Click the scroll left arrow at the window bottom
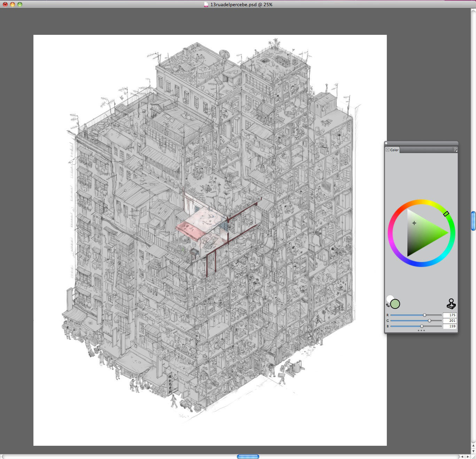The width and height of the screenshot is (476, 459). click(462, 457)
